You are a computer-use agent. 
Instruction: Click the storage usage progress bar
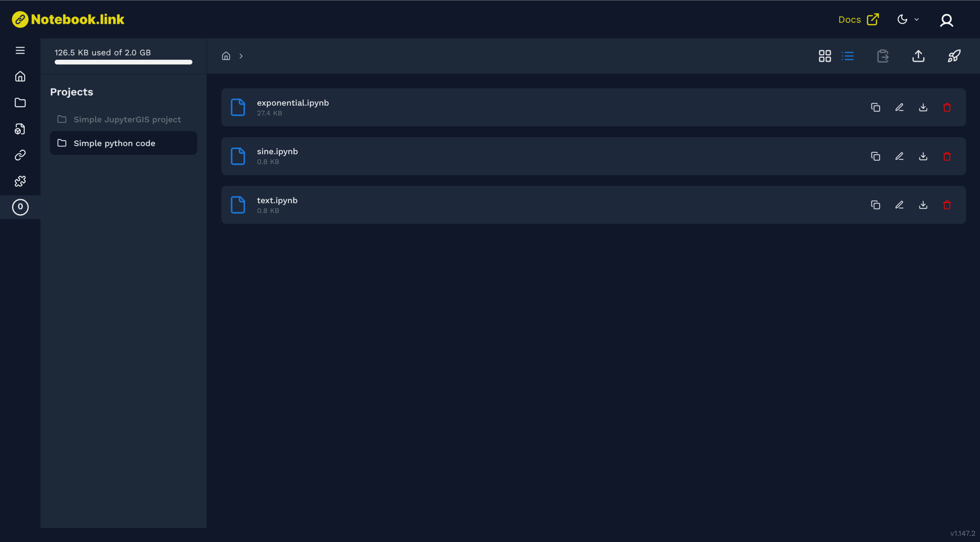tap(123, 62)
